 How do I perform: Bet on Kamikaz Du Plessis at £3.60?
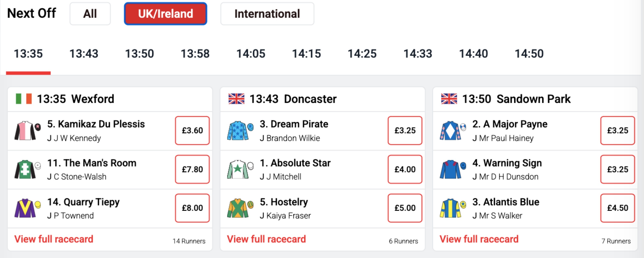(x=192, y=131)
